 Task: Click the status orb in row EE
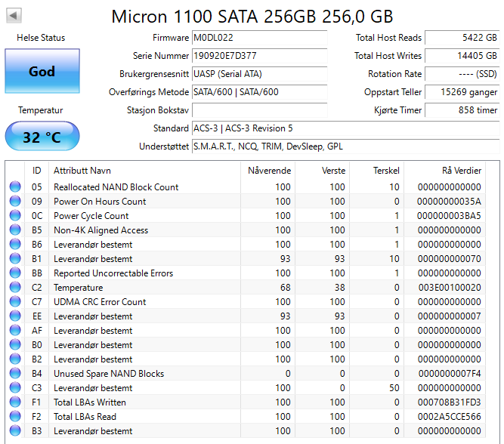15,316
